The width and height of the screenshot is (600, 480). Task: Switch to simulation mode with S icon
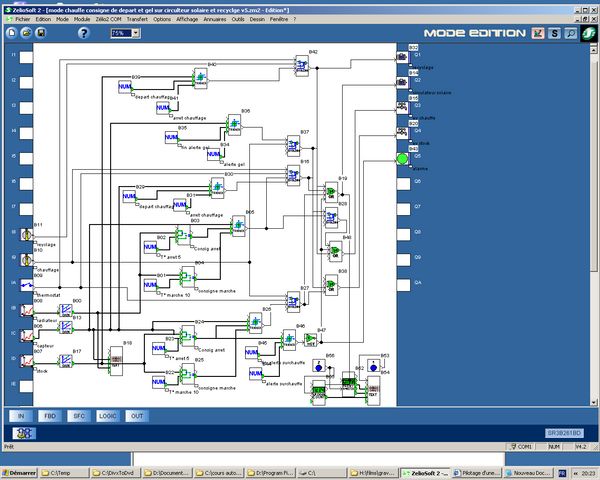pos(554,33)
